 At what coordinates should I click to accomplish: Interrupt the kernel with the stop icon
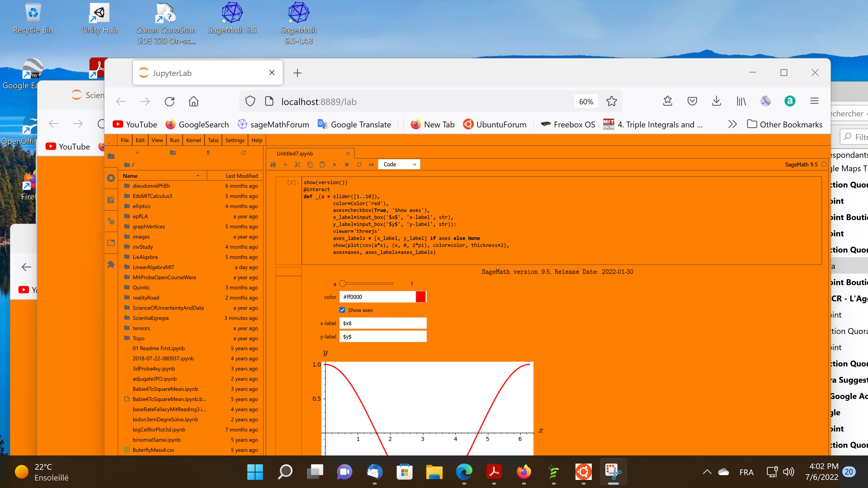346,164
